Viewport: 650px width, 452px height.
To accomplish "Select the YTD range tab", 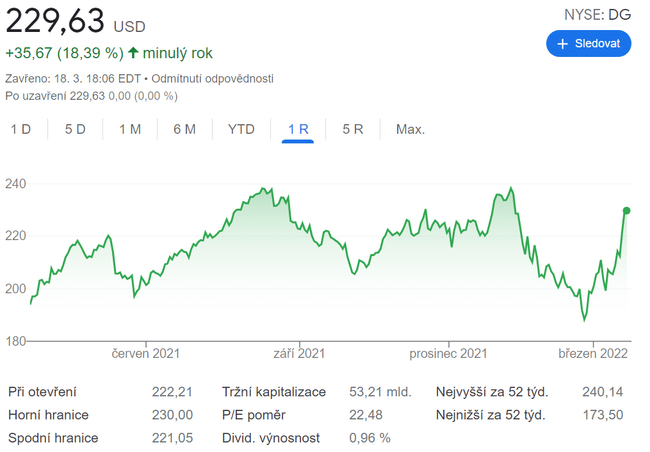I will pyautogui.click(x=241, y=129).
